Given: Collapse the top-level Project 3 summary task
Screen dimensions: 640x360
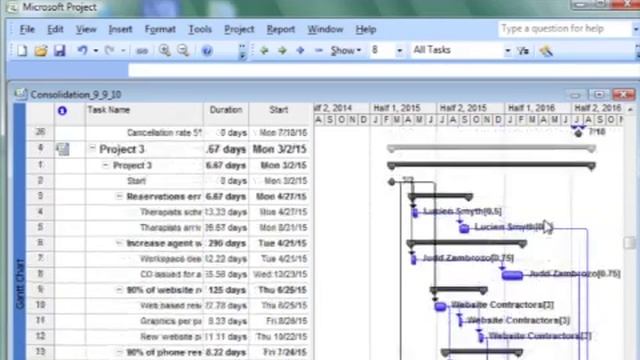Looking at the screenshot, I should 92,148.
